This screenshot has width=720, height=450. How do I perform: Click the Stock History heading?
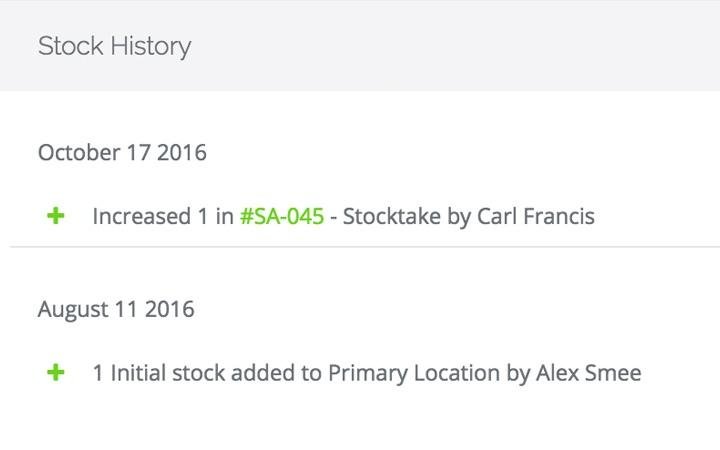coord(114,46)
